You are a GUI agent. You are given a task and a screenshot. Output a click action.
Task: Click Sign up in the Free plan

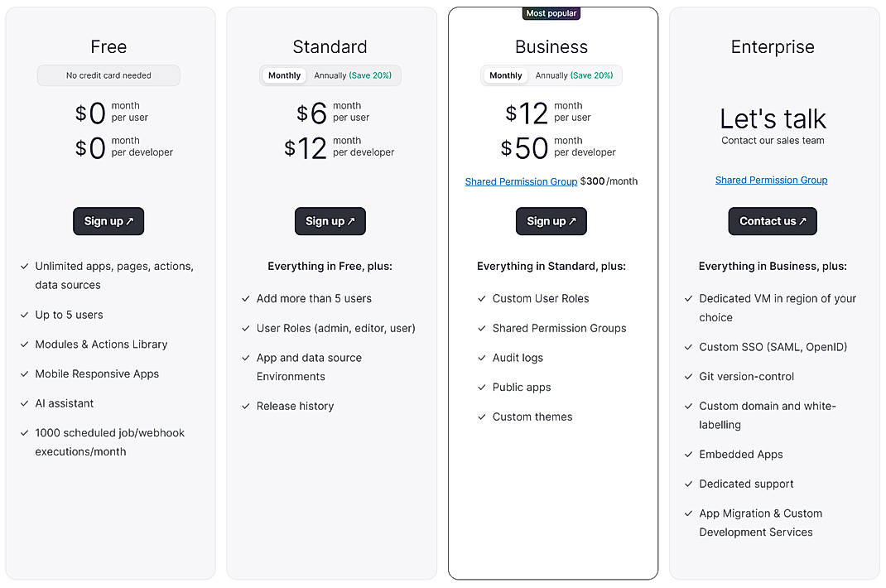tap(108, 221)
